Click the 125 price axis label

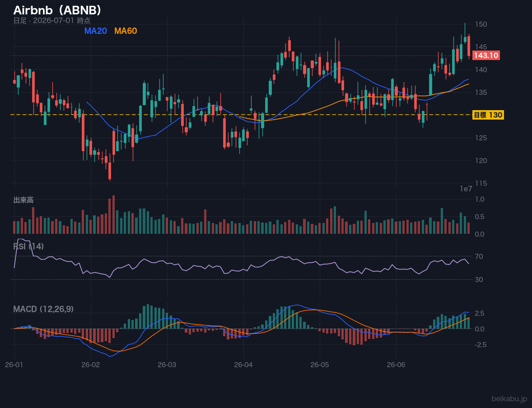481,138
